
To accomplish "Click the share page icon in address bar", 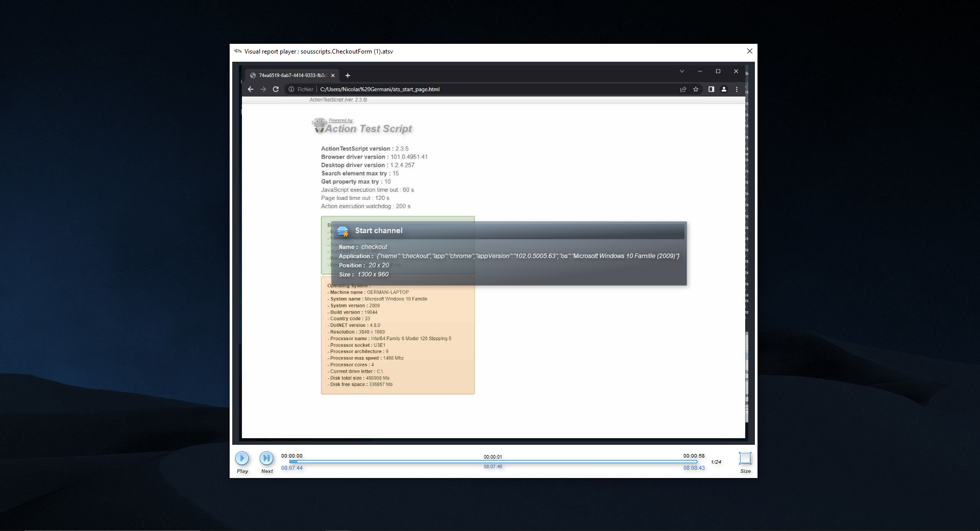I will point(683,89).
